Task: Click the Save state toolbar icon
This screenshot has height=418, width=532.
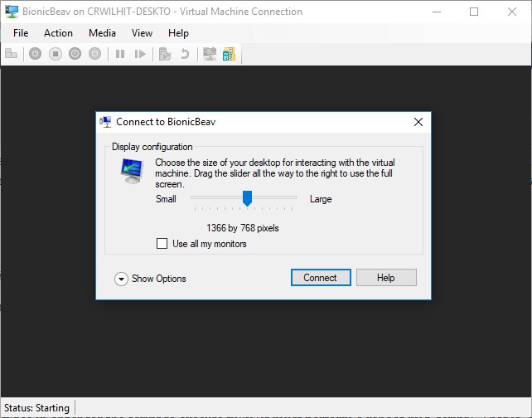Action: [x=94, y=54]
